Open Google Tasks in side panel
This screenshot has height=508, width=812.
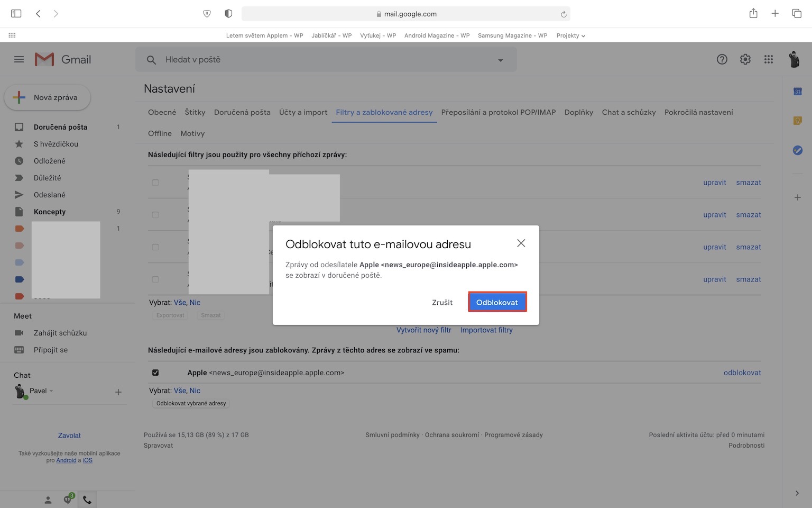tap(798, 151)
